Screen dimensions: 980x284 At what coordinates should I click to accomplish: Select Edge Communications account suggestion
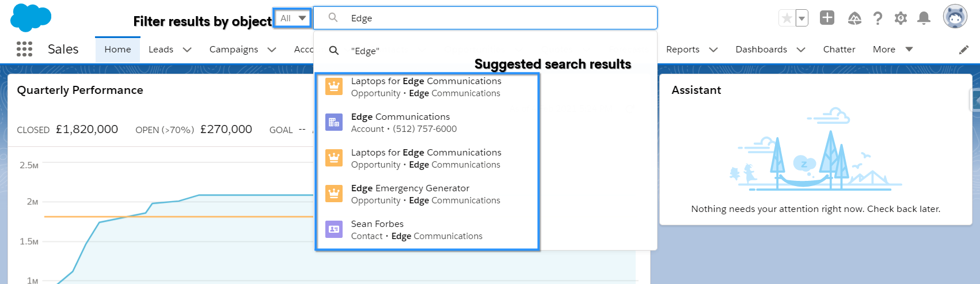point(400,123)
